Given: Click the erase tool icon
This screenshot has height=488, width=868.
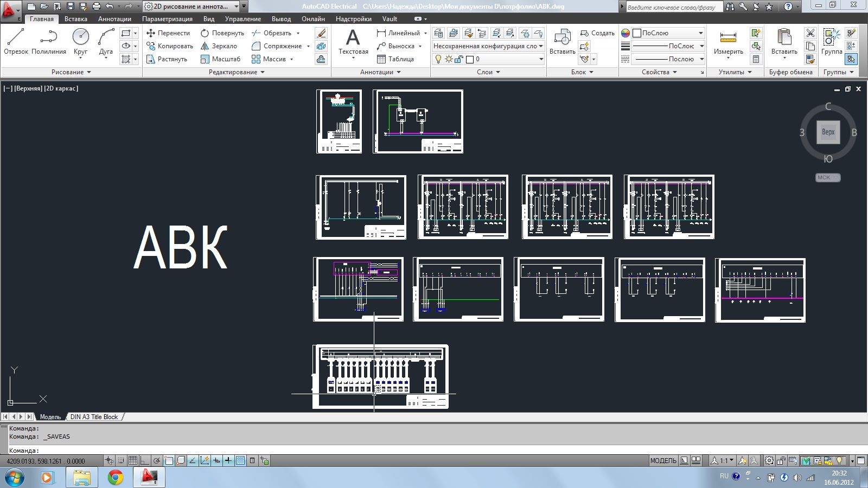Looking at the screenshot, I should [x=321, y=33].
